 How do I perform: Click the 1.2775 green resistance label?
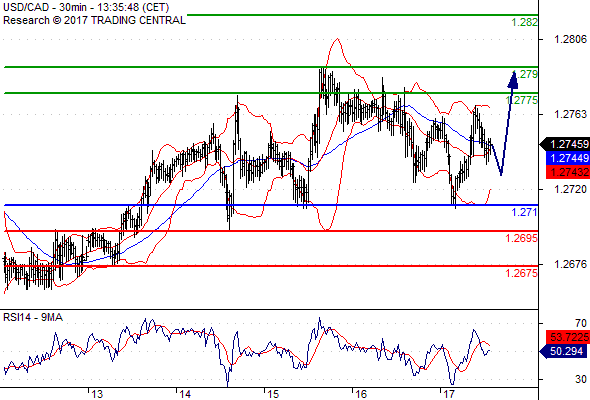522,100
